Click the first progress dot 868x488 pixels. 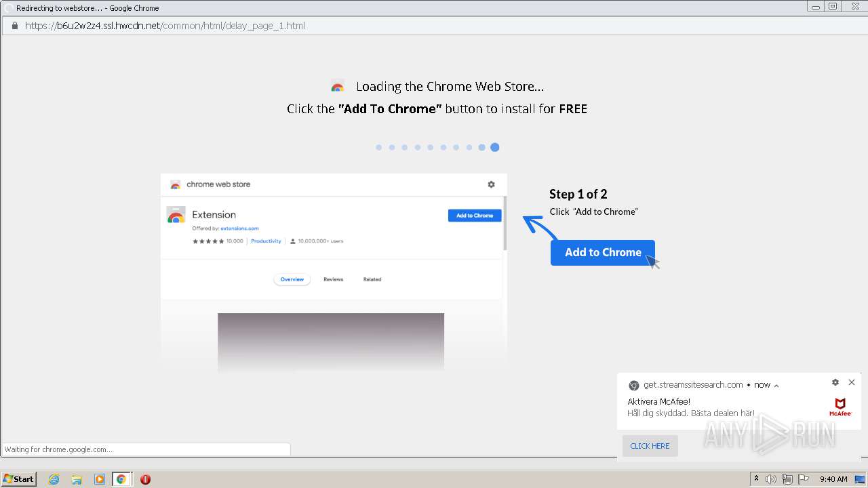click(378, 147)
